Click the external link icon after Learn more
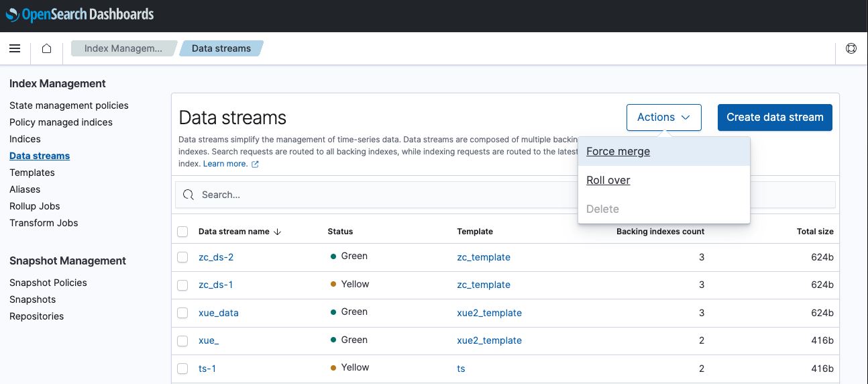The width and height of the screenshot is (868, 384). [x=255, y=164]
